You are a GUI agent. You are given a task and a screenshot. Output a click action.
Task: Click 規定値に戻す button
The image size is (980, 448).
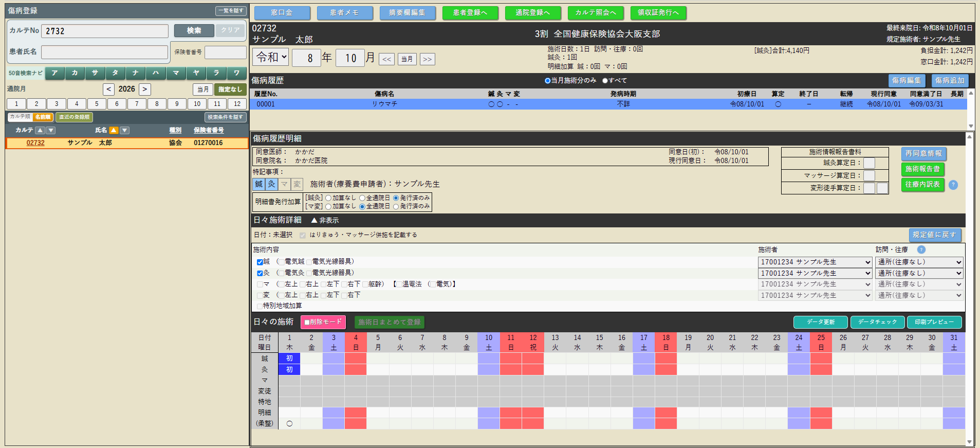[x=935, y=235]
